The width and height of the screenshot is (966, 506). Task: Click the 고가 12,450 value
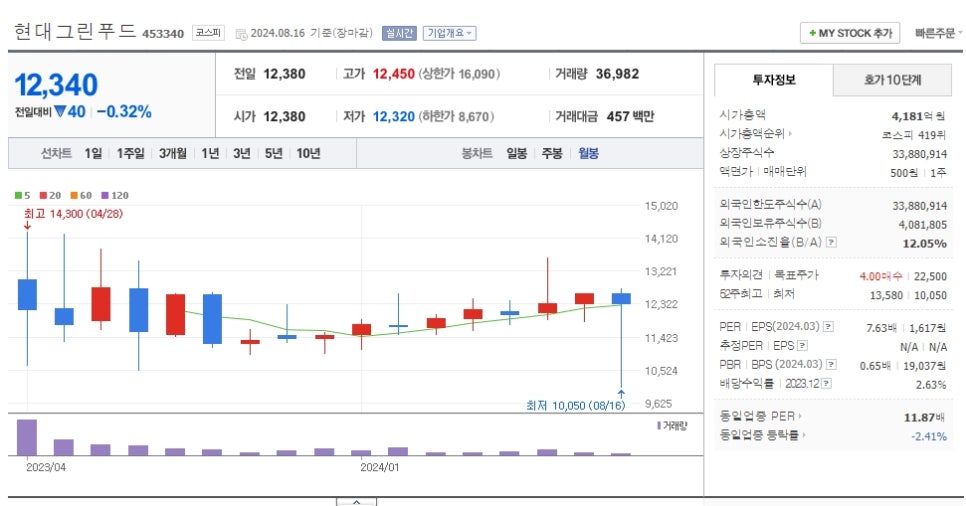394,74
